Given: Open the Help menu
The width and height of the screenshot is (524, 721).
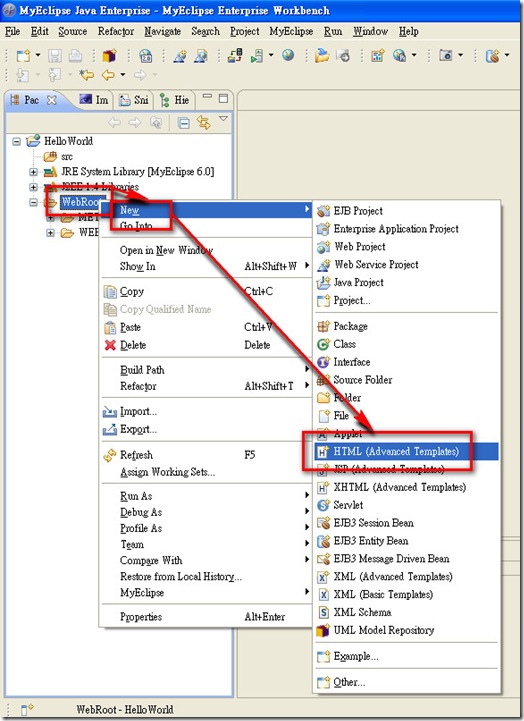Looking at the screenshot, I should (409, 31).
